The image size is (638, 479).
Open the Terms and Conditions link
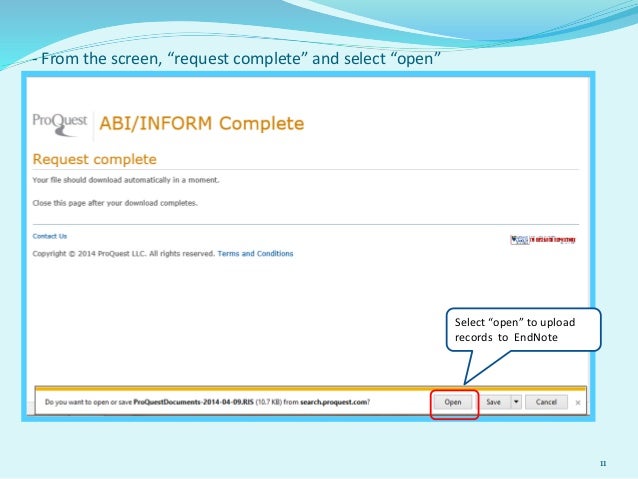pyautogui.click(x=255, y=254)
